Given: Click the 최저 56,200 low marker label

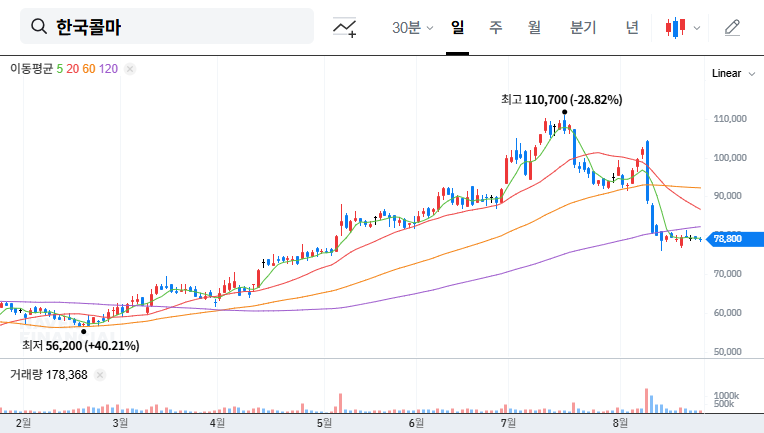Looking at the screenshot, I should click(x=80, y=346).
